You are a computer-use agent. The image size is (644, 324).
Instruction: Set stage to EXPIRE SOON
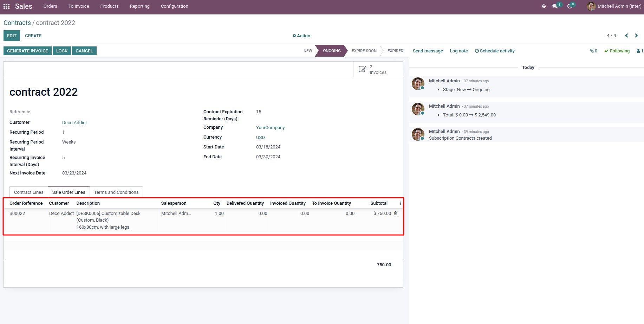coord(364,51)
